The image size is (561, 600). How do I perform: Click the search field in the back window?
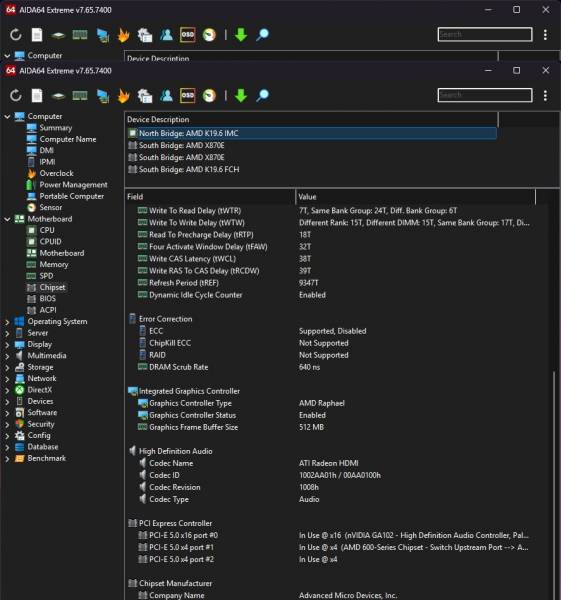(x=485, y=34)
